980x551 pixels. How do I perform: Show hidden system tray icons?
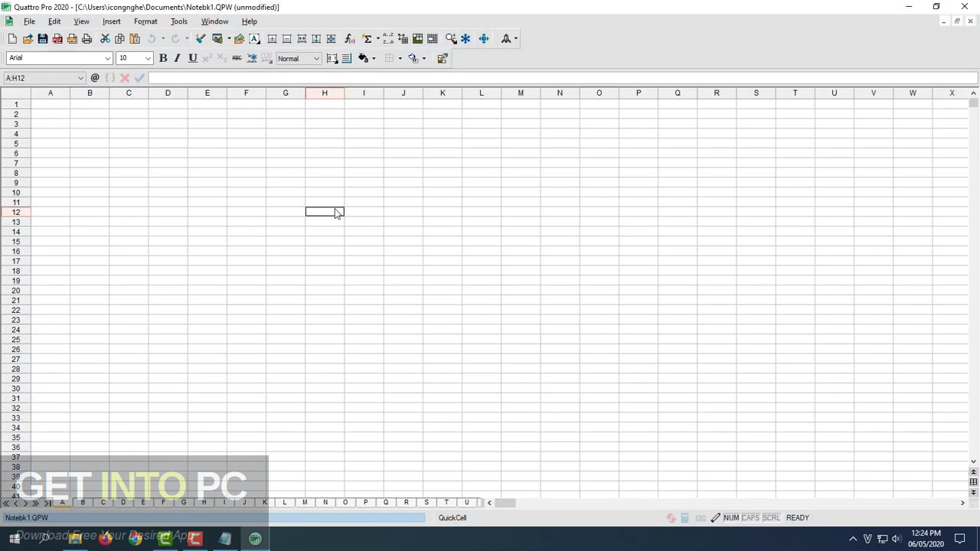tap(853, 539)
